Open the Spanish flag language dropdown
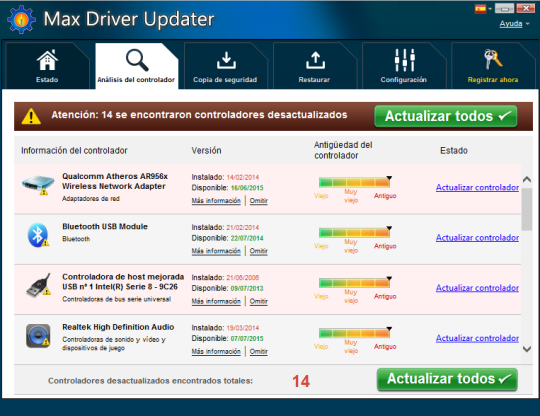Viewport: 540px width, 416px height. point(483,9)
